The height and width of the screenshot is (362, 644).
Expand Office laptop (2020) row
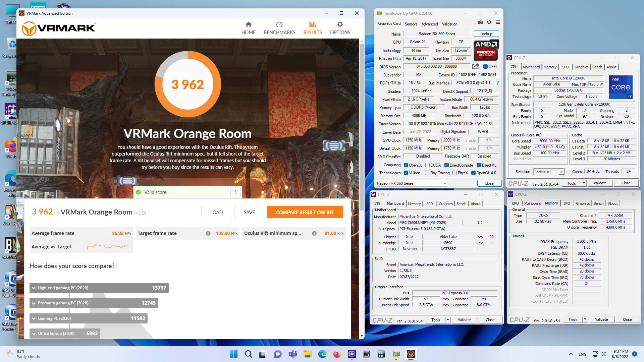(x=65, y=334)
